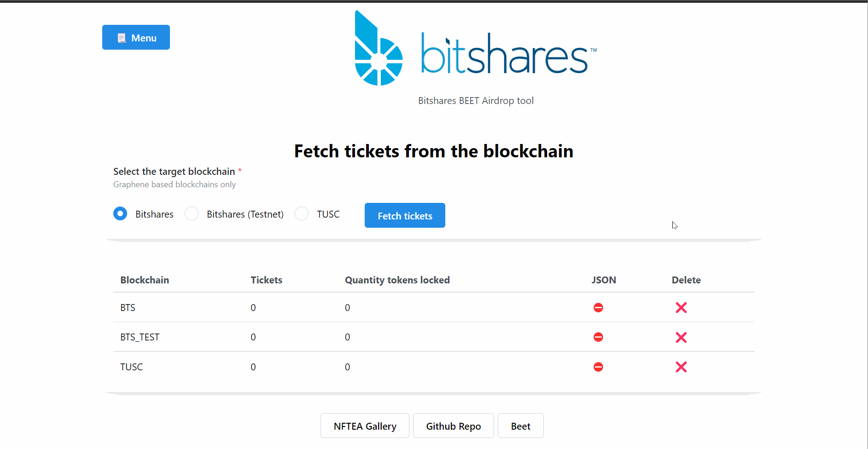
Task: Delete the TUSC row tickets
Action: [681, 367]
